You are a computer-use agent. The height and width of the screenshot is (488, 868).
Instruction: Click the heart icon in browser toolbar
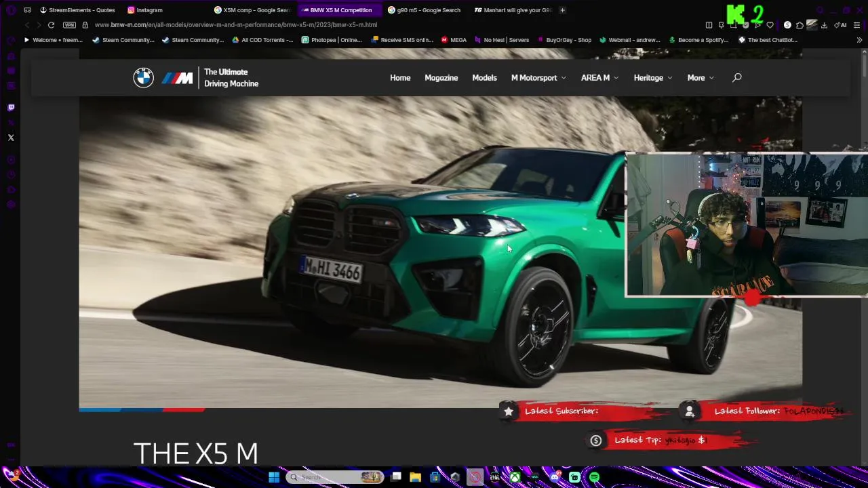coord(770,25)
